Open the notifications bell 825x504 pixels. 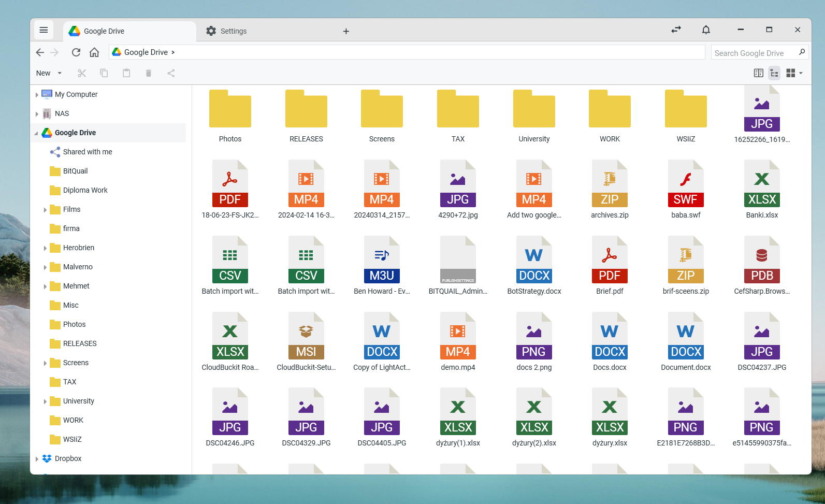[706, 30]
